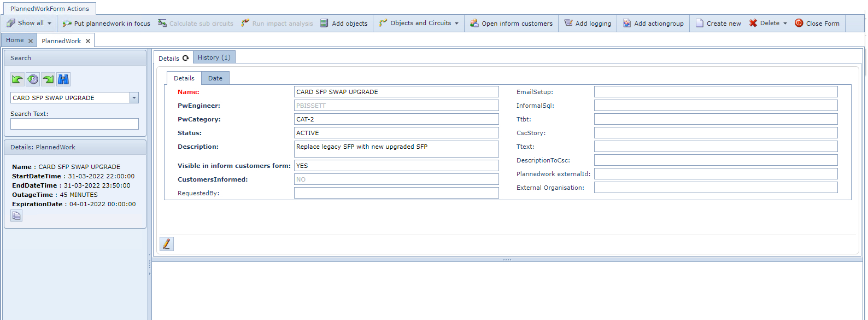Click the pencil edit icon

167,244
